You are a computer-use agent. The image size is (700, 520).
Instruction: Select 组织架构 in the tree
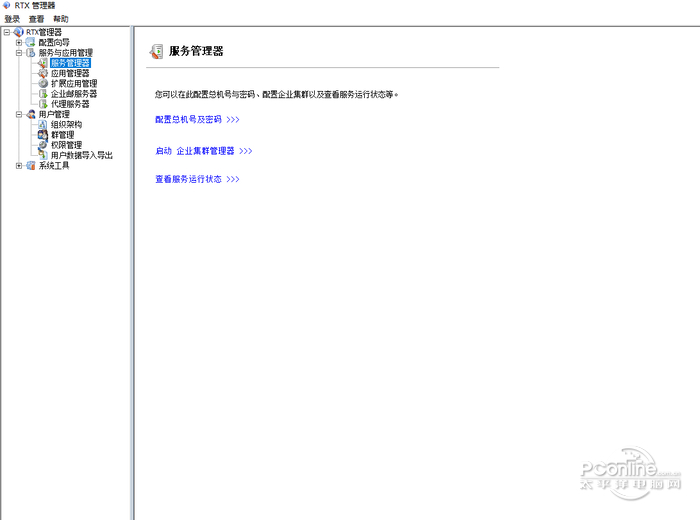click(x=67, y=125)
